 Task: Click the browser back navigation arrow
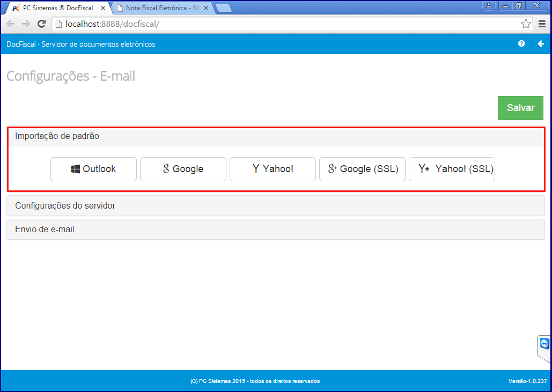tap(11, 24)
